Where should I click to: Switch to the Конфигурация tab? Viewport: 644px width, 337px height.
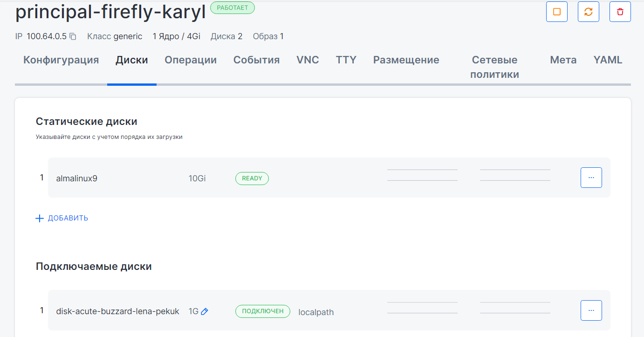point(61,60)
